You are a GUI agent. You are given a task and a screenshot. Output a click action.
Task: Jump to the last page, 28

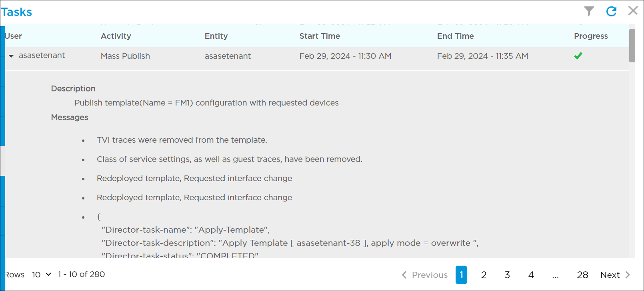582,275
